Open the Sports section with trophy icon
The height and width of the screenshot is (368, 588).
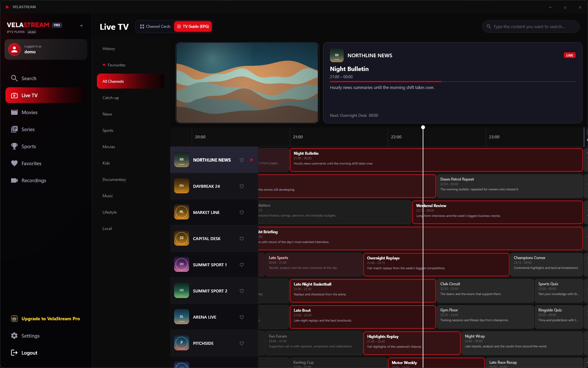(46, 146)
